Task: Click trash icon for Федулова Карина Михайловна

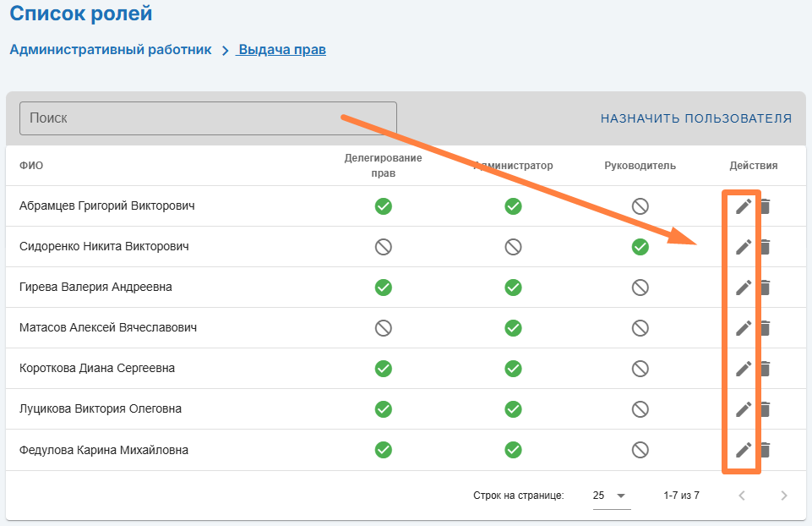Action: pyautogui.click(x=766, y=450)
